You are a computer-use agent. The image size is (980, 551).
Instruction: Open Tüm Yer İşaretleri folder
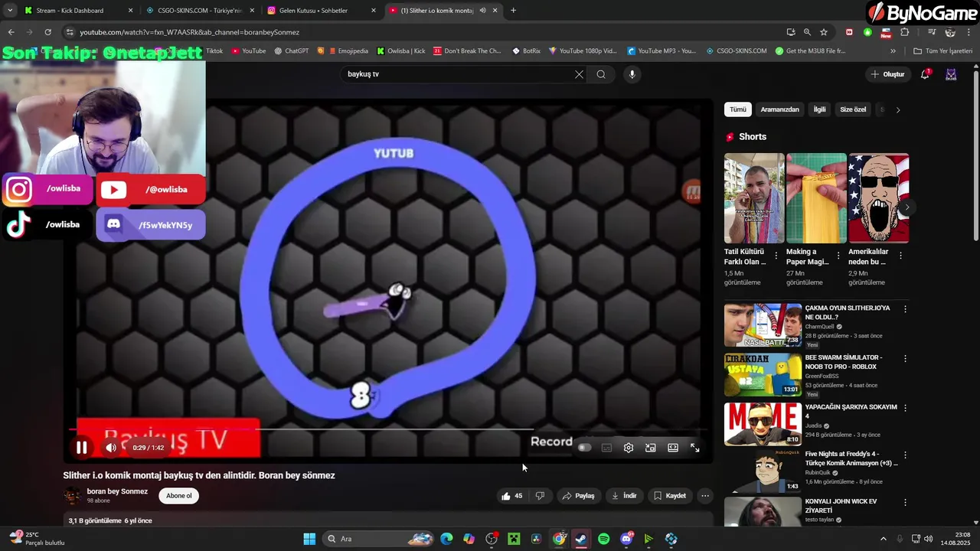942,51
